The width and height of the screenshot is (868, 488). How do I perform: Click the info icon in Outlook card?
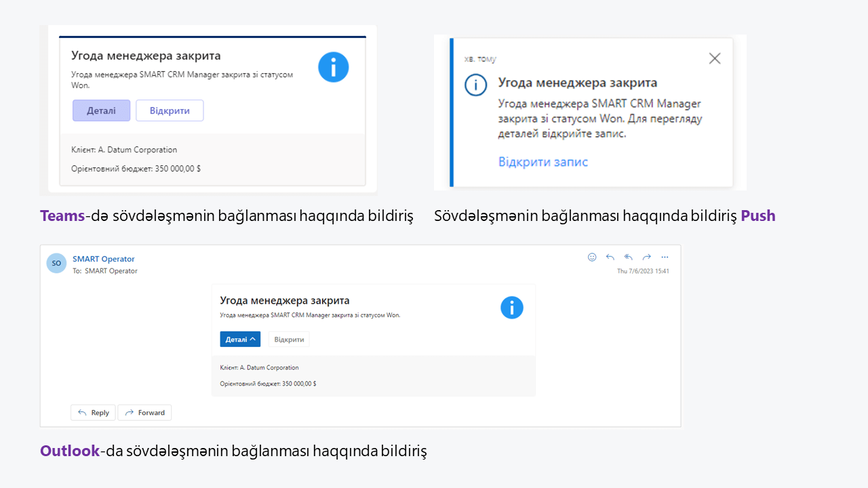tap(512, 307)
